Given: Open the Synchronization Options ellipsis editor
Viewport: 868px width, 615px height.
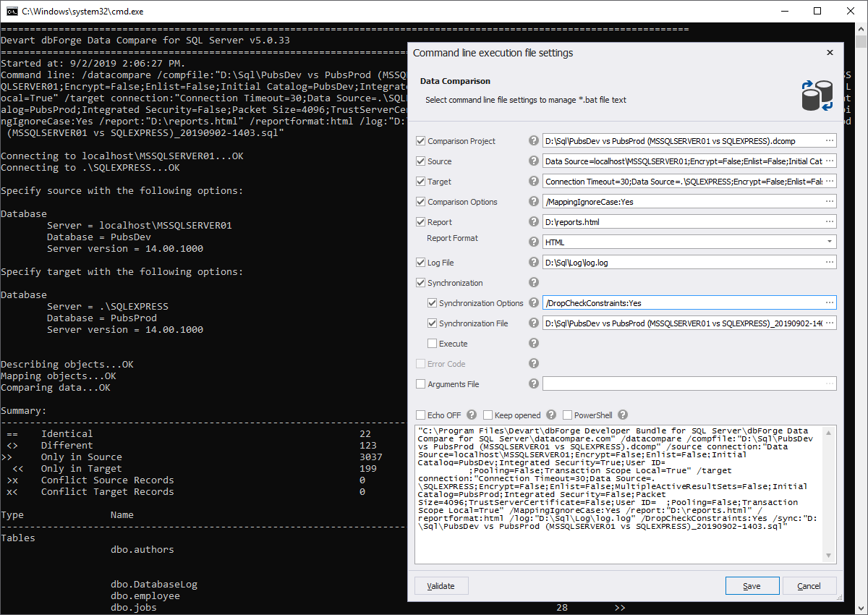Looking at the screenshot, I should (830, 302).
